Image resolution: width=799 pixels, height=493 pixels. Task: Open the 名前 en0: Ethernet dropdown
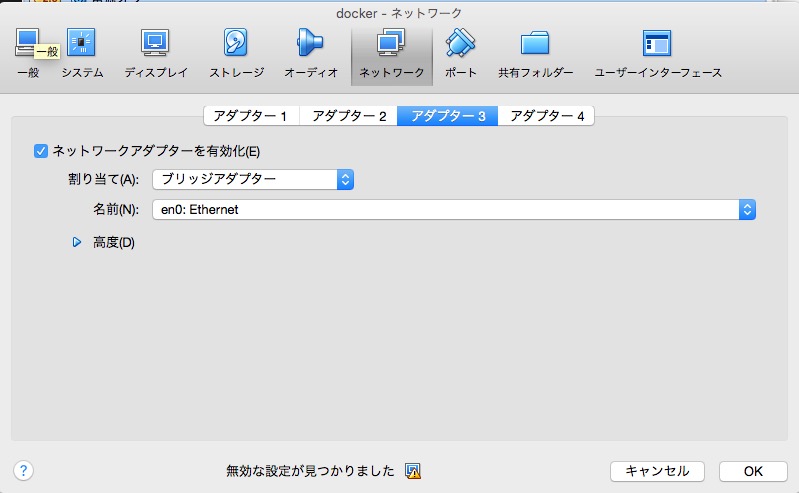454,210
